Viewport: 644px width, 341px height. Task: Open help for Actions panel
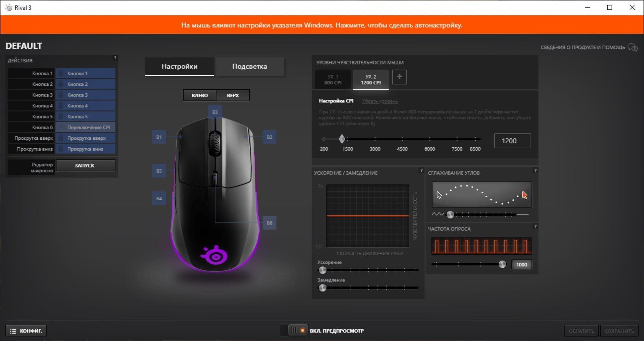point(115,58)
